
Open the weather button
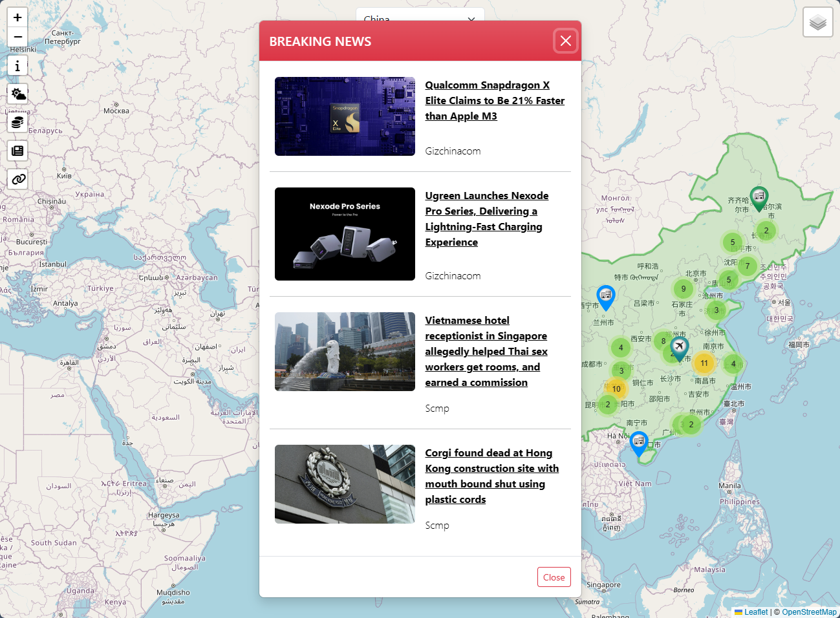point(18,94)
